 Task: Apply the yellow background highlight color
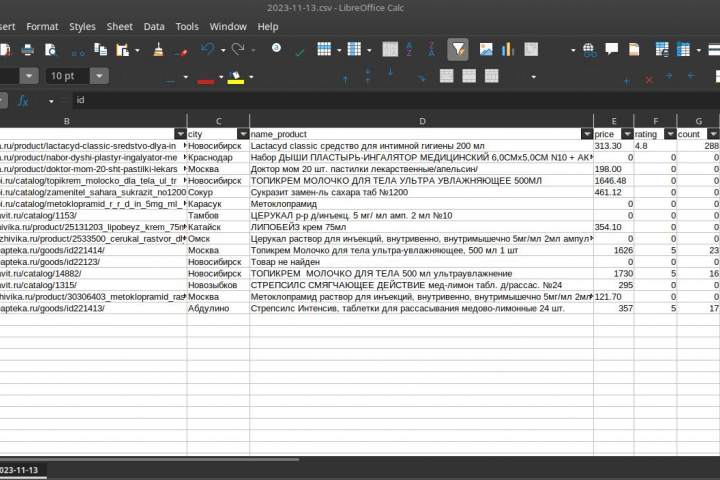point(236,77)
